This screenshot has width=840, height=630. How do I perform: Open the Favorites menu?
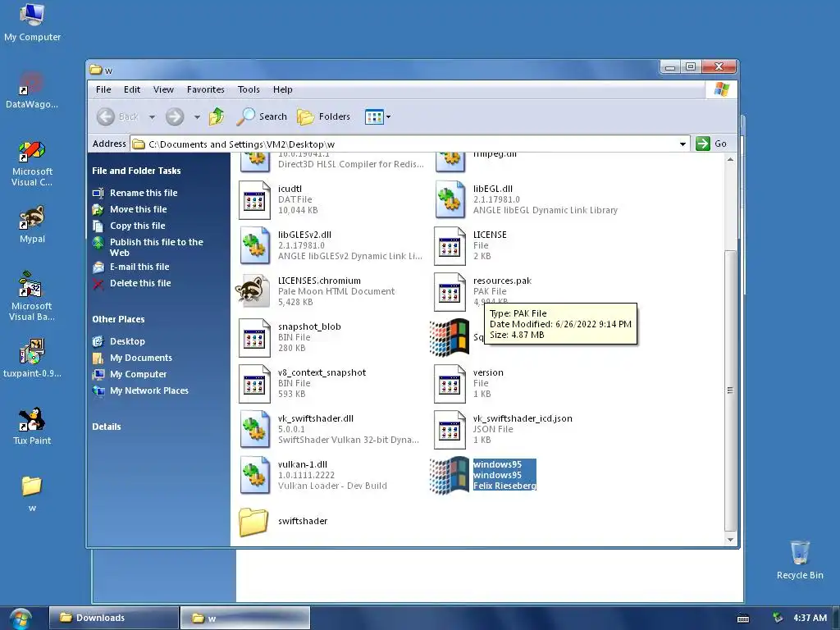tap(206, 89)
